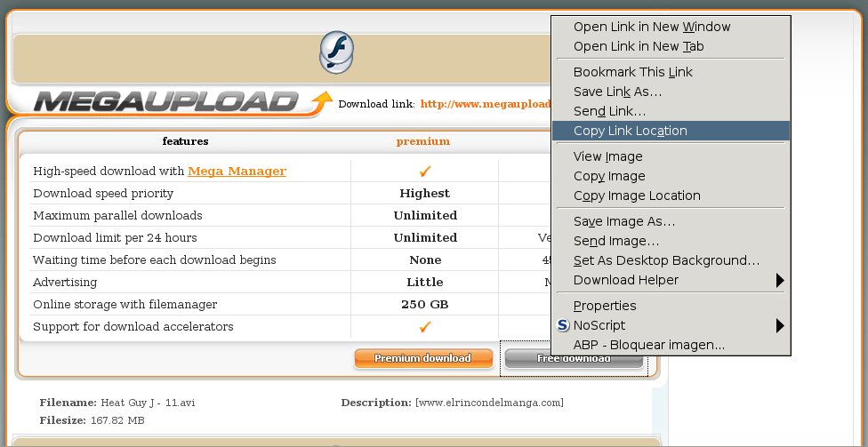Screen dimensions: 868x447
Task: Choose Save Image As… entry
Action: tap(671, 221)
